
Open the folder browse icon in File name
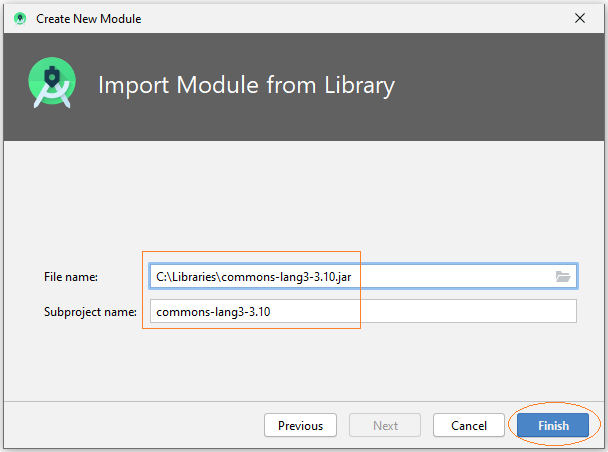click(x=562, y=276)
